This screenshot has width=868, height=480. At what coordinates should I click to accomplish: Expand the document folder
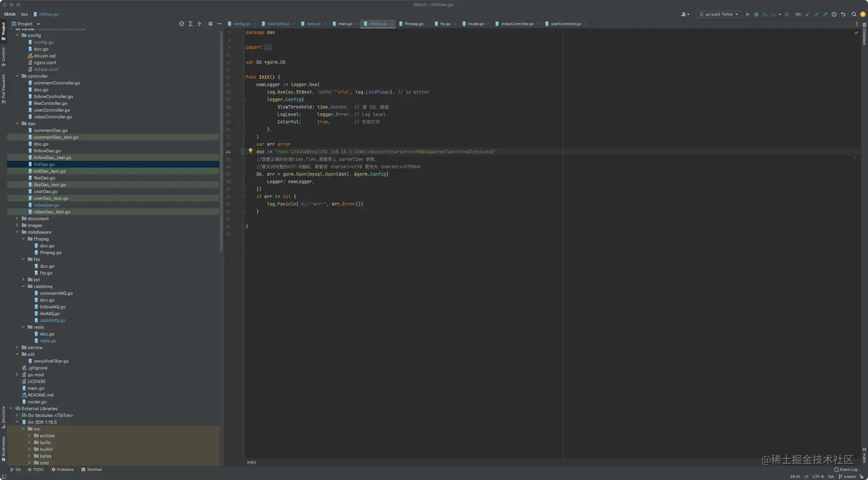tap(17, 218)
